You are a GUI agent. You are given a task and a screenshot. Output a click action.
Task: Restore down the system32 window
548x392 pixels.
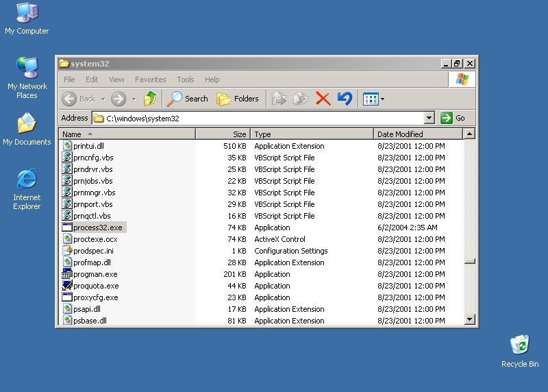457,64
